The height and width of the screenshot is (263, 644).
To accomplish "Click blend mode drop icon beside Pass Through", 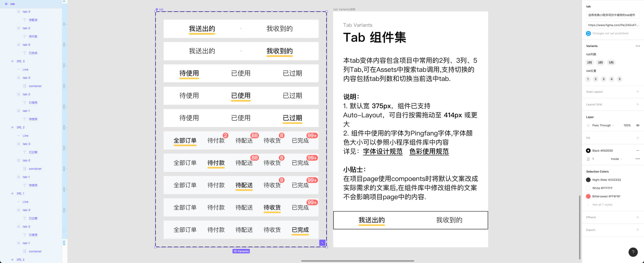I will pyautogui.click(x=588, y=126).
